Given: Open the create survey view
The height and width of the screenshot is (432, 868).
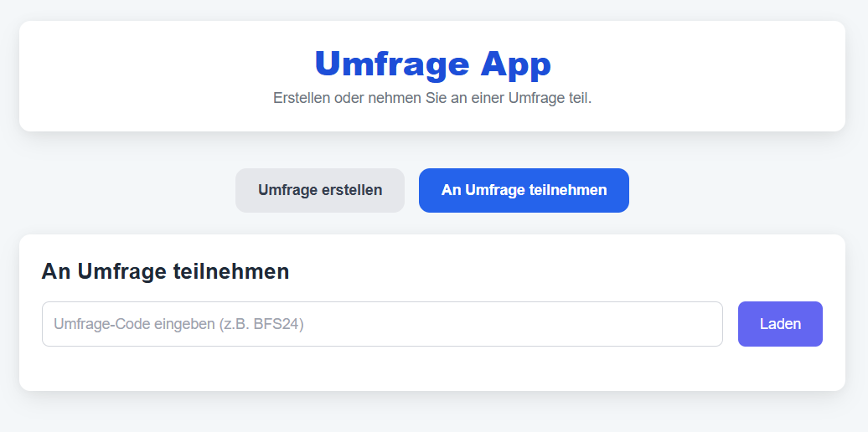Looking at the screenshot, I should (320, 190).
